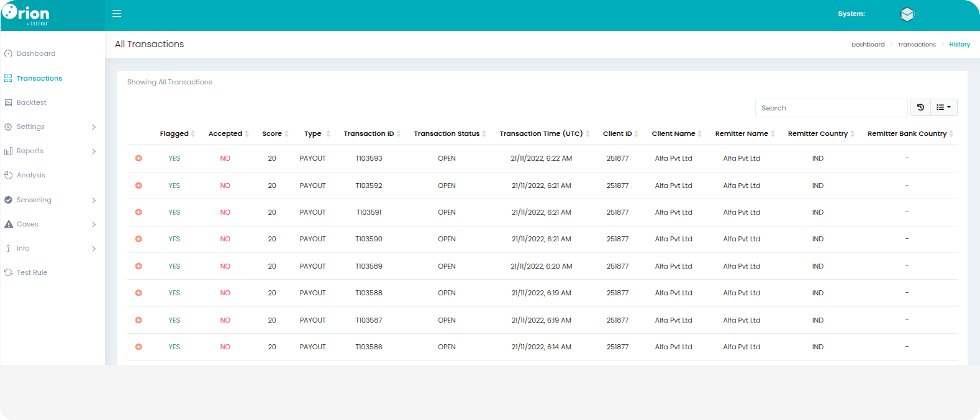The width and height of the screenshot is (980, 420).
Task: Open Backtest in the sidebar
Action: (31, 102)
